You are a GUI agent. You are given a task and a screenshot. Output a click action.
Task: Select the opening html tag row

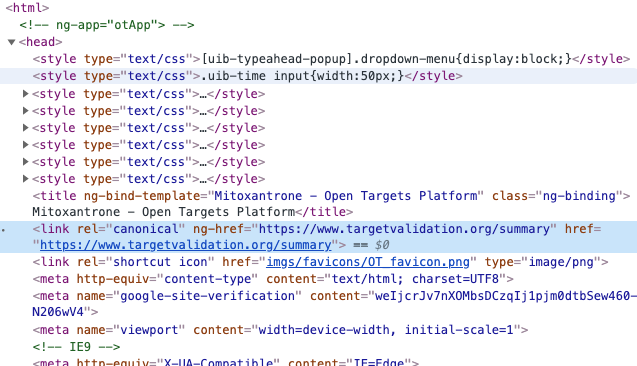[x=27, y=8]
